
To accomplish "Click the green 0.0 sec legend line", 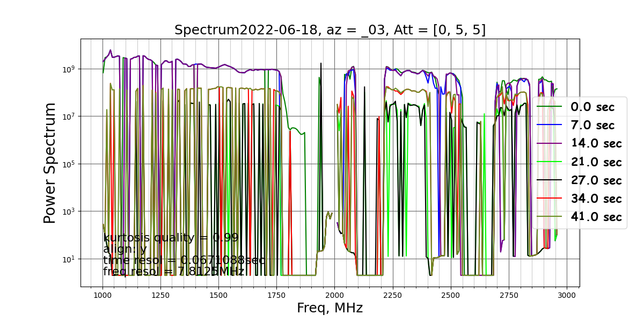I will [x=550, y=107].
